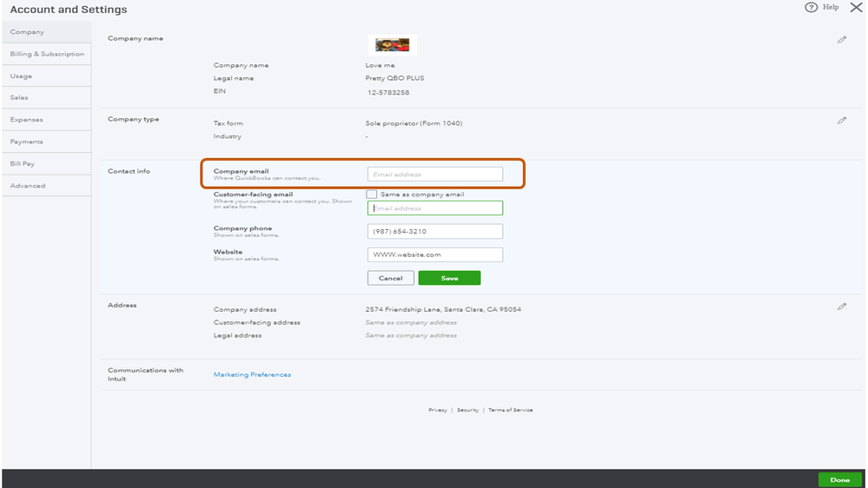This screenshot has height=488, width=868.
Task: Click the company logo thumbnail
Action: point(392,45)
